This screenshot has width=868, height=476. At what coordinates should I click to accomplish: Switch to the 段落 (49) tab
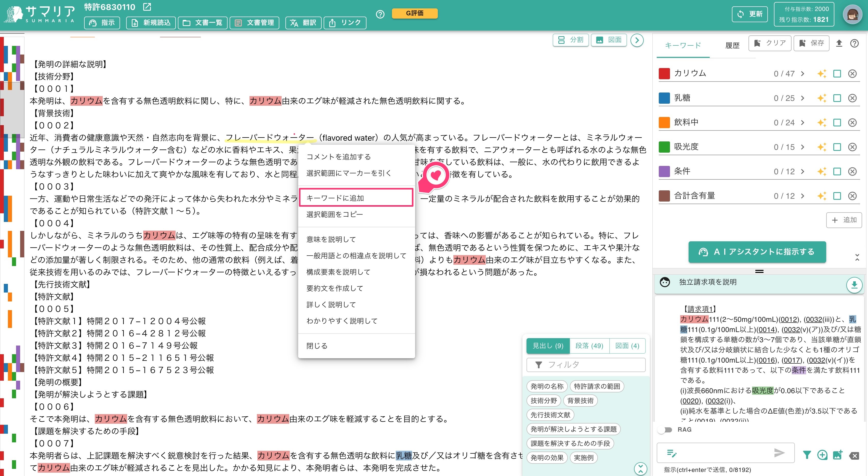589,346
